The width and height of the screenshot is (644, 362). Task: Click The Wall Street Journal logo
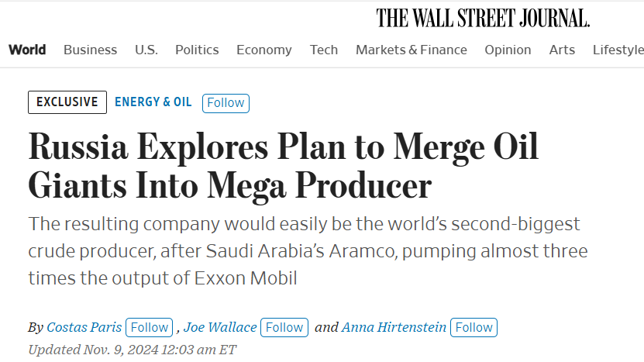pyautogui.click(x=483, y=19)
